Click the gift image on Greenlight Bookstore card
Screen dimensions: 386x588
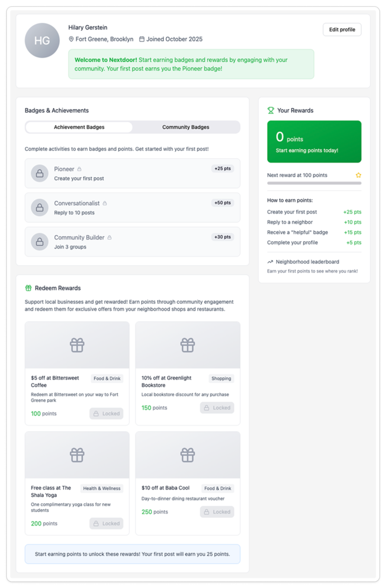(x=188, y=345)
